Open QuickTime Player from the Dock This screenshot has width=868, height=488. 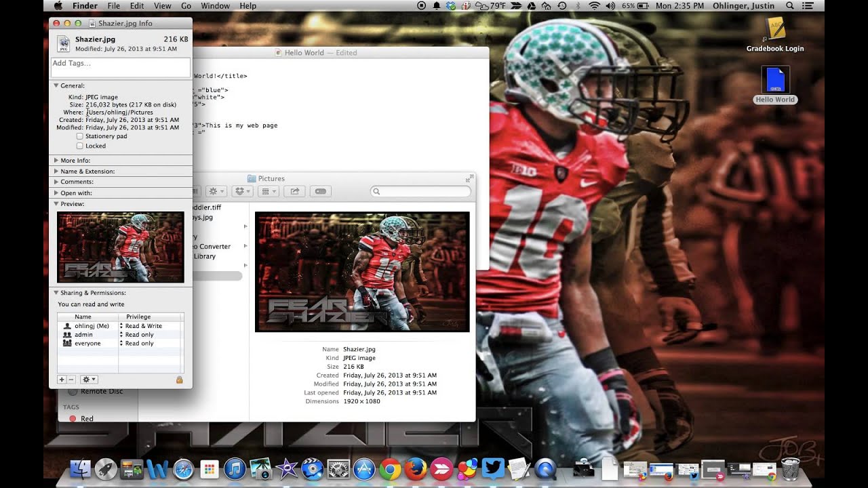[x=545, y=469]
